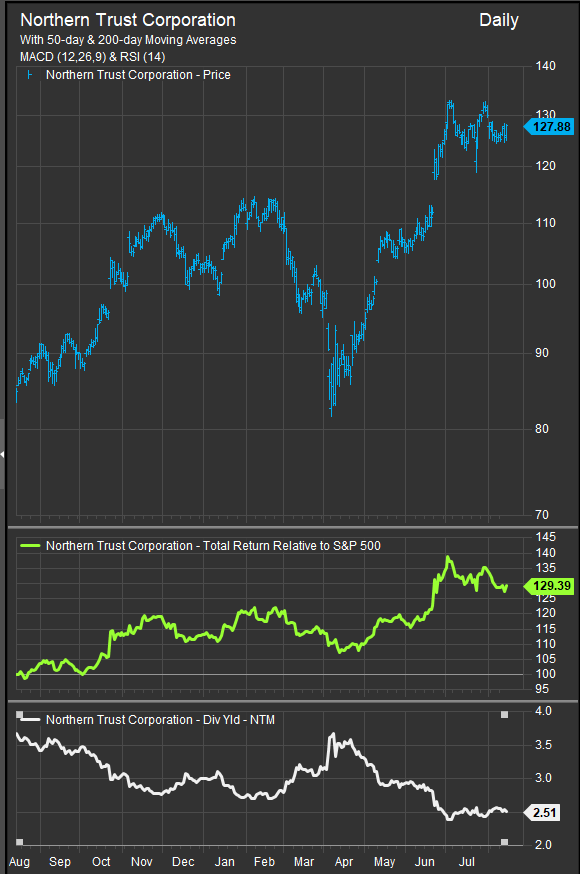Screen dimensions: 580x874
Task: Click the Nov label on the time axis
Action: click(x=142, y=862)
